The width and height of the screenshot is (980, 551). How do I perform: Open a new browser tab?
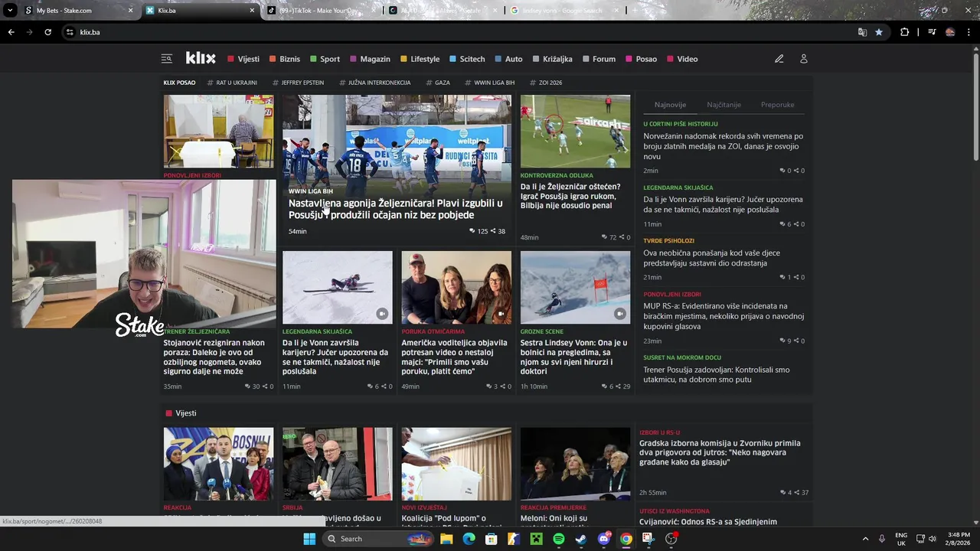click(x=635, y=11)
